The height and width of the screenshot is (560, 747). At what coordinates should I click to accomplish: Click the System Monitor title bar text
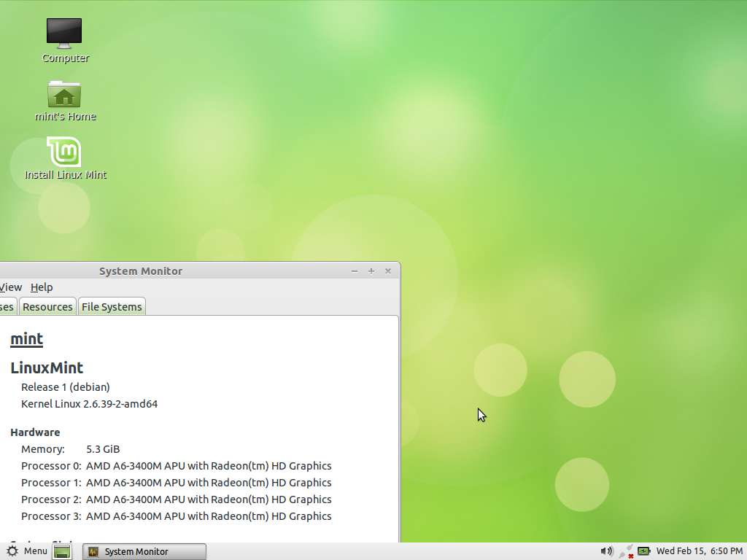click(x=141, y=271)
